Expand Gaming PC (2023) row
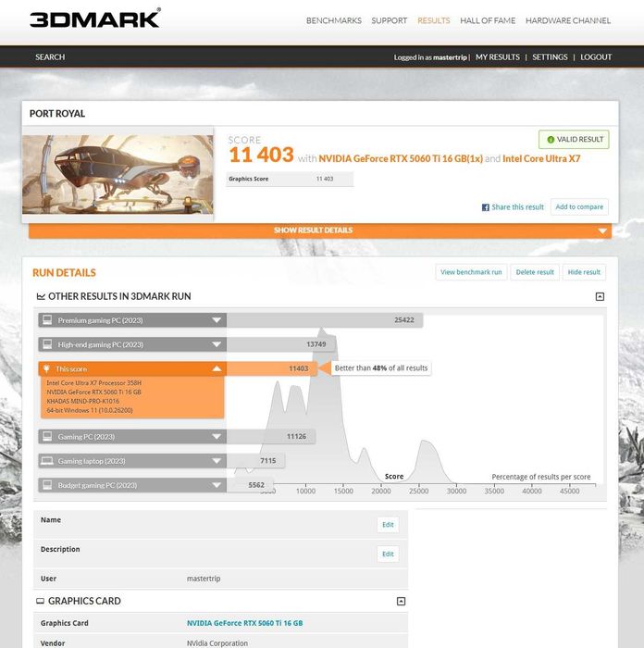The width and height of the screenshot is (644, 648). click(x=132, y=437)
